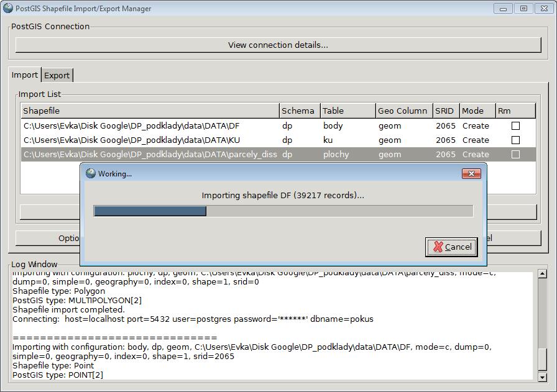Cancel the shapefile import in Working dialog
Viewport: 557px width, 392px height.
tap(451, 247)
